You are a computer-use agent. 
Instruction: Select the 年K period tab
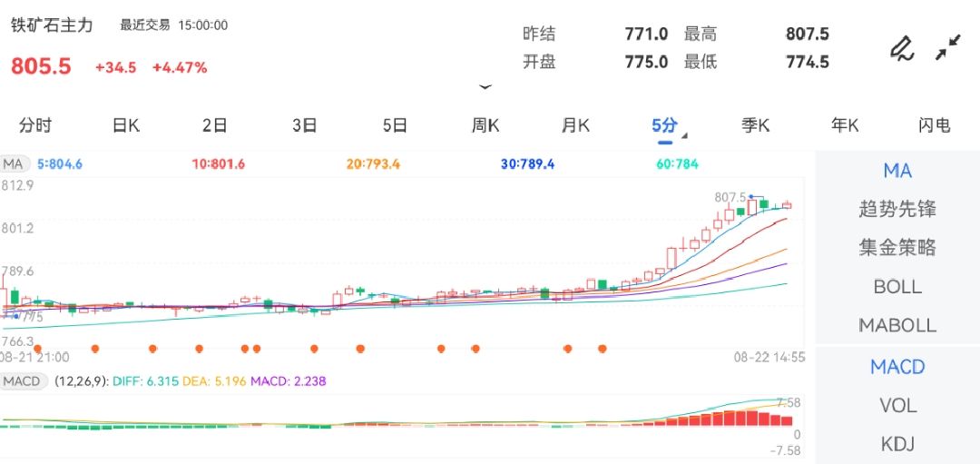845,126
